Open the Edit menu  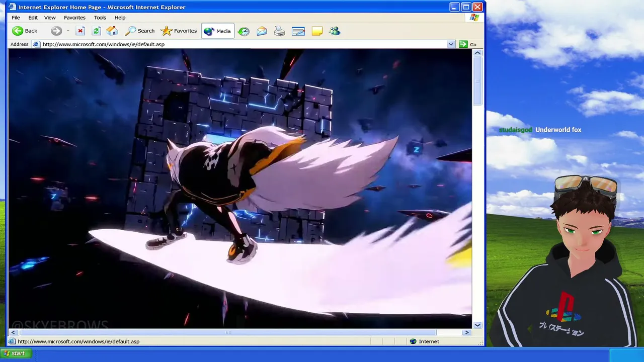click(33, 18)
